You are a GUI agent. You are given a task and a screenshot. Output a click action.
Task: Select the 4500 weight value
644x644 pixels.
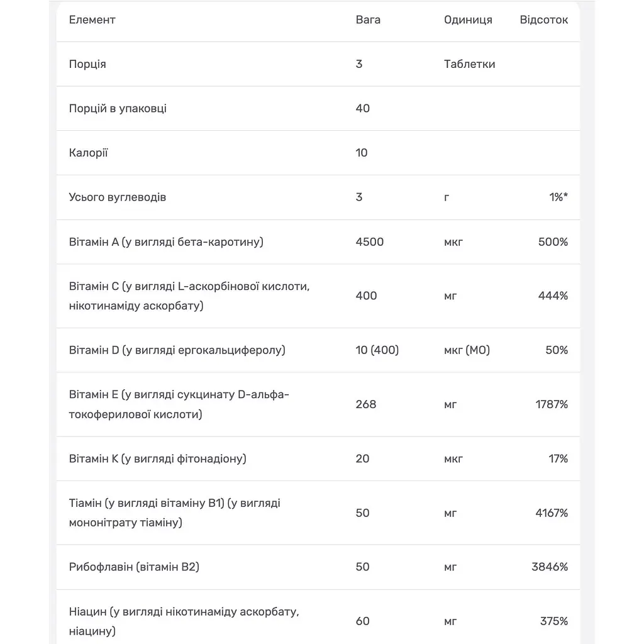pyautogui.click(x=370, y=242)
